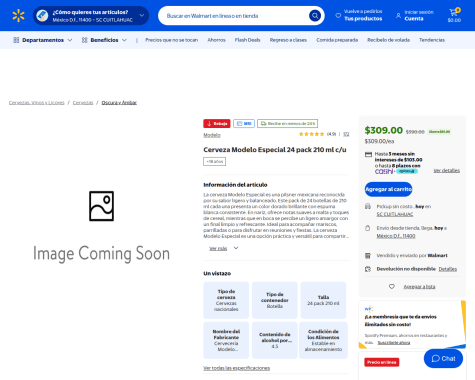
Task: Click the Tipo de contenedor spec card
Action: (275, 300)
